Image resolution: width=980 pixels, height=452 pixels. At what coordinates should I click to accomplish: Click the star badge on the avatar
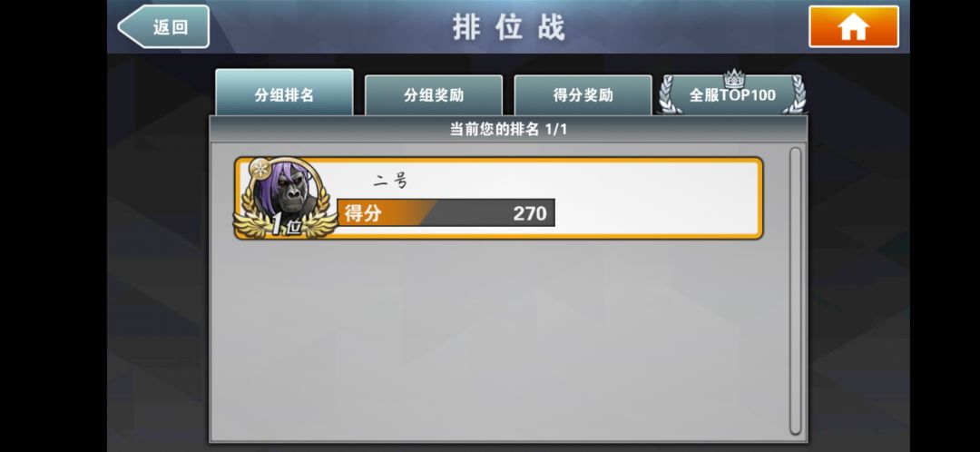[260, 169]
